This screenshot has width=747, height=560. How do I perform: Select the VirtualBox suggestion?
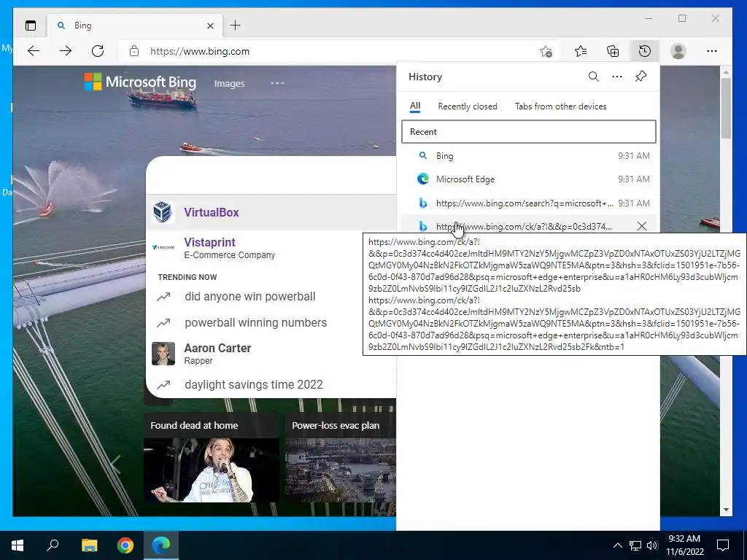[271, 212]
